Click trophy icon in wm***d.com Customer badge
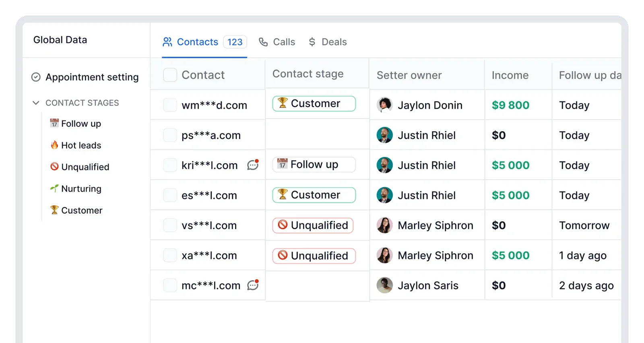This screenshot has width=644, height=343. [283, 103]
